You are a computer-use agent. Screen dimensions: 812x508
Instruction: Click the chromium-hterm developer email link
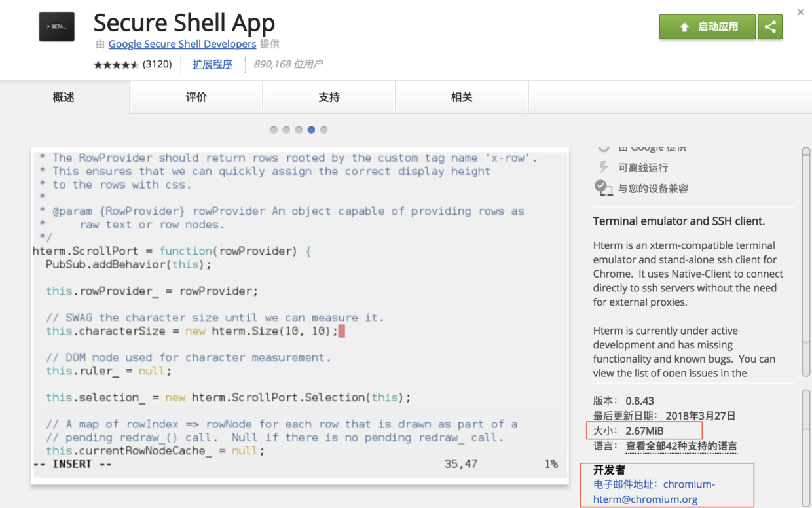pyautogui.click(x=654, y=492)
